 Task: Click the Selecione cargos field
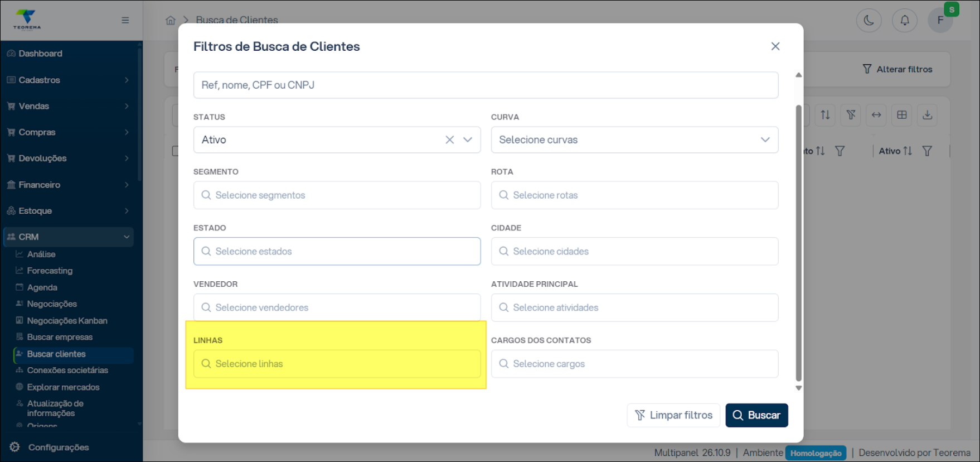pos(634,364)
